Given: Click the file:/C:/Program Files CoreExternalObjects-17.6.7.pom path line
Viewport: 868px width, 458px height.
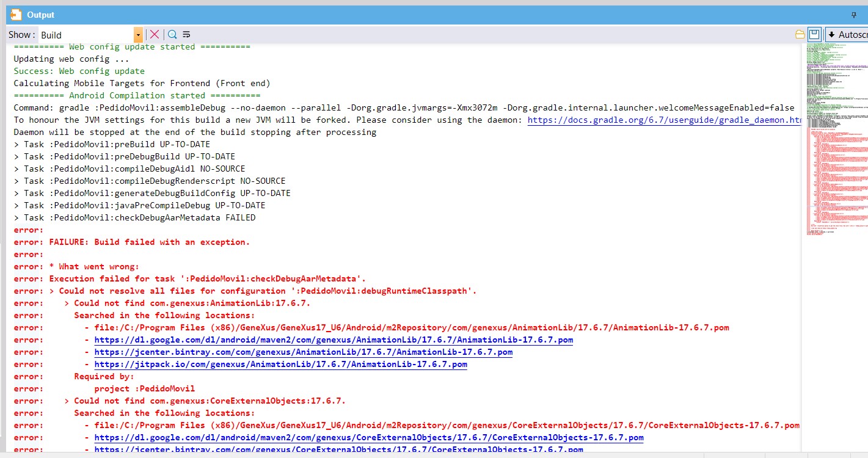Looking at the screenshot, I should coord(406,425).
